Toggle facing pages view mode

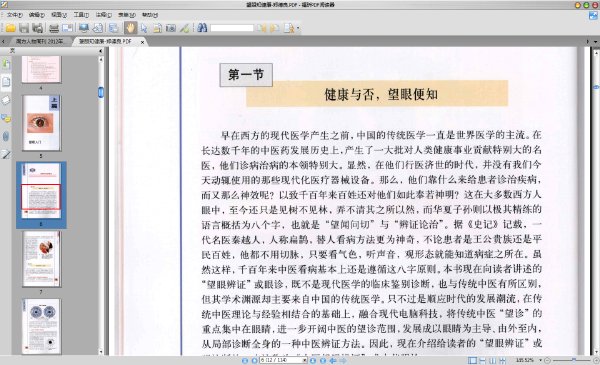tap(492, 360)
